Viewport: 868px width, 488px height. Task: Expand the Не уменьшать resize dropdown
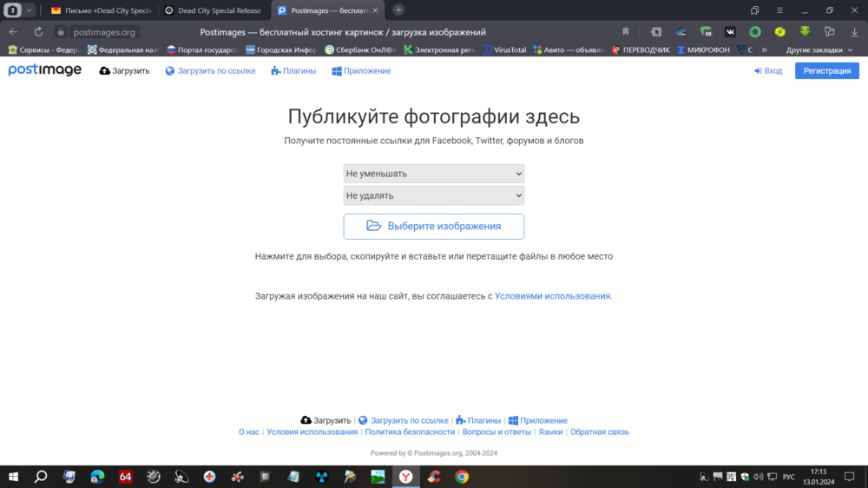[433, 174]
